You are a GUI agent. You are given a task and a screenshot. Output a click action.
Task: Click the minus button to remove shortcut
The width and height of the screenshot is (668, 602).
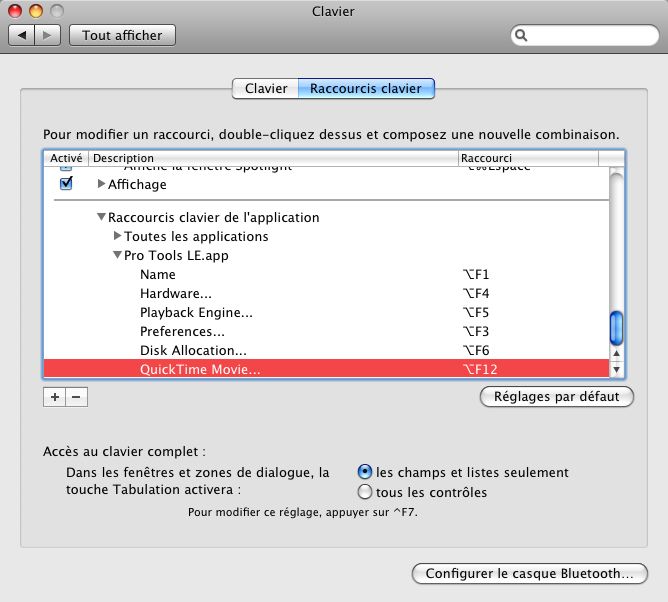pos(76,397)
